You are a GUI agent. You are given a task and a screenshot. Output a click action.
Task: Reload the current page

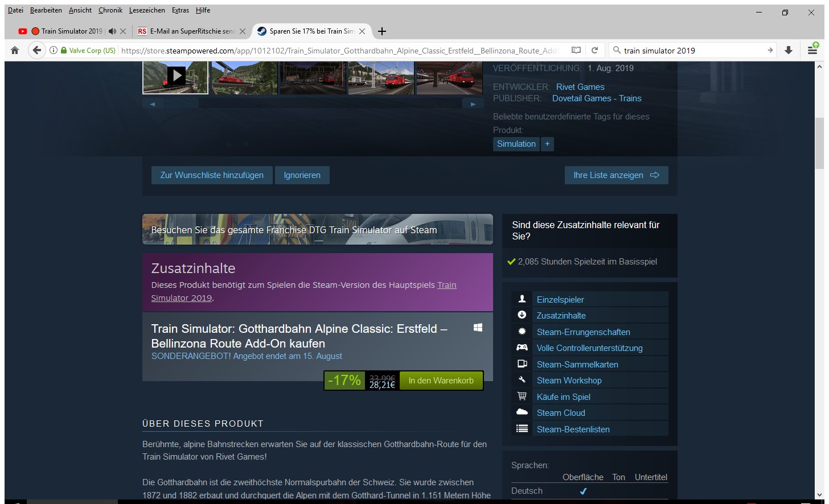click(594, 50)
